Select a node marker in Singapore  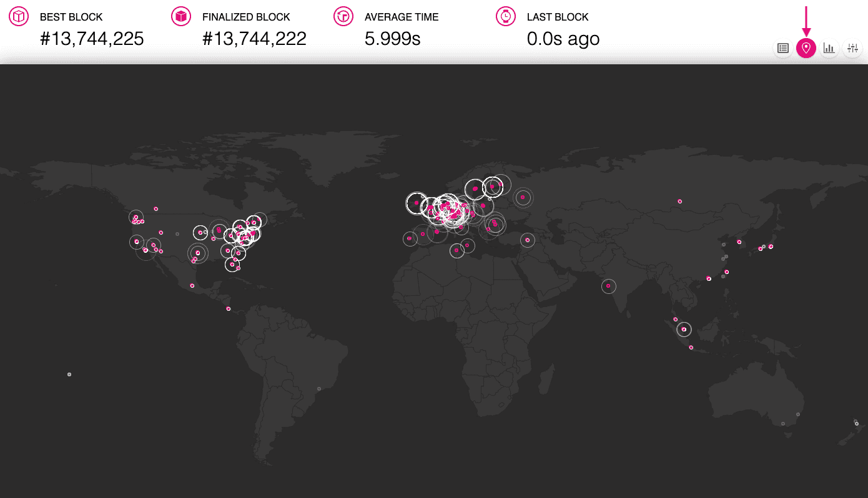point(683,329)
